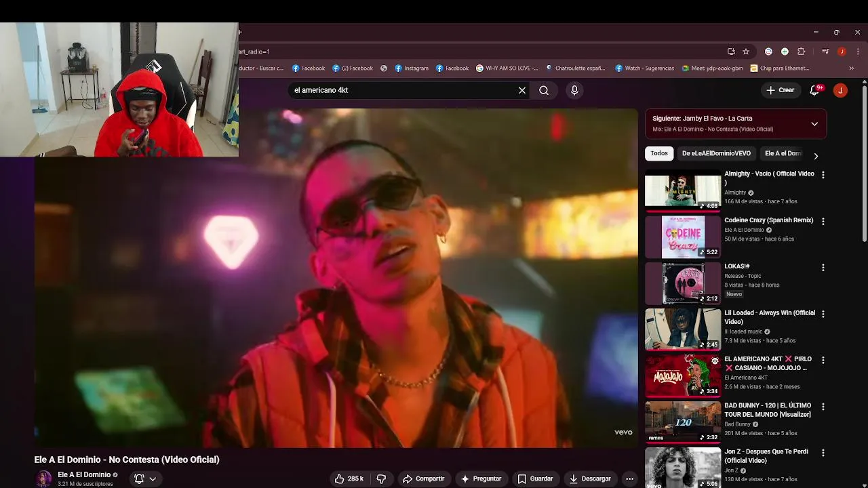Screen dimensions: 868x488
Task: Open the (2) Facebook bookmark
Action: [353, 68]
